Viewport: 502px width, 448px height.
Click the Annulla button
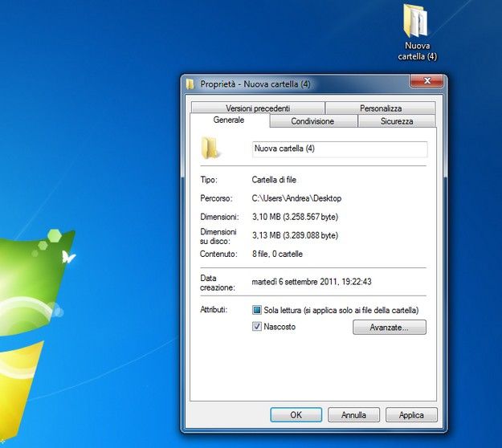353,415
